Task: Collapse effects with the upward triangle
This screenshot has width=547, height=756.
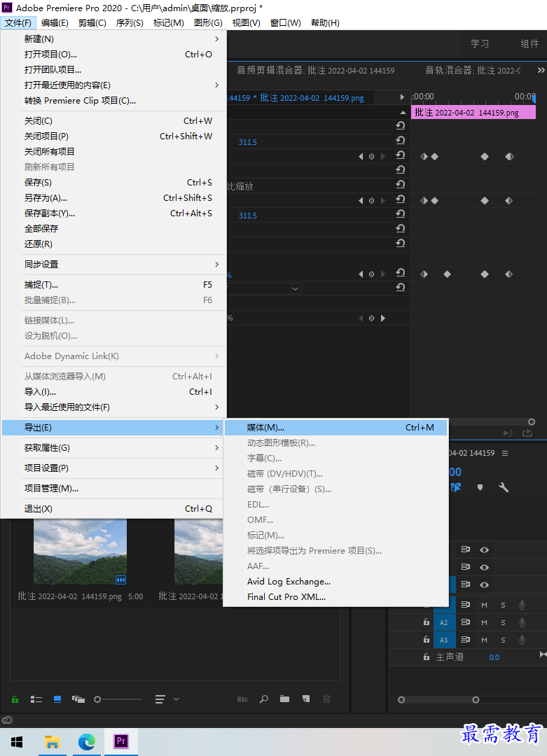Action: click(403, 112)
